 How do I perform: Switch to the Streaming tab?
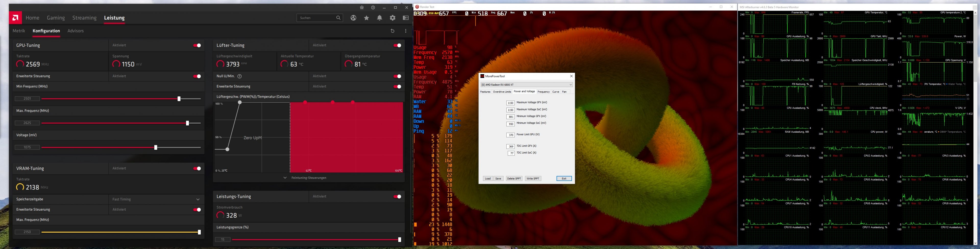pos(84,18)
